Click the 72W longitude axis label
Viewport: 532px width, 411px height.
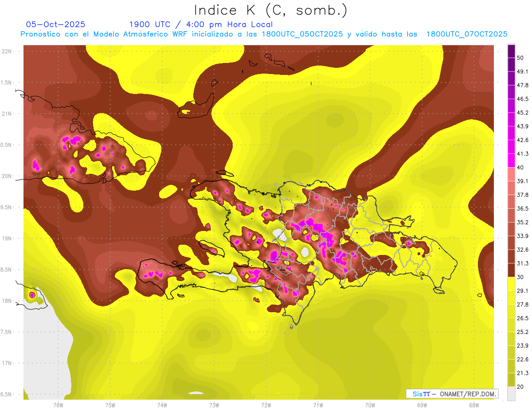coord(266,405)
